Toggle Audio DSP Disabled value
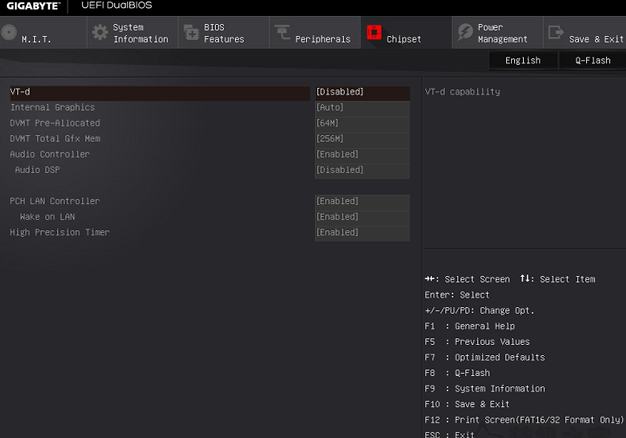The width and height of the screenshot is (626, 438). click(362, 170)
